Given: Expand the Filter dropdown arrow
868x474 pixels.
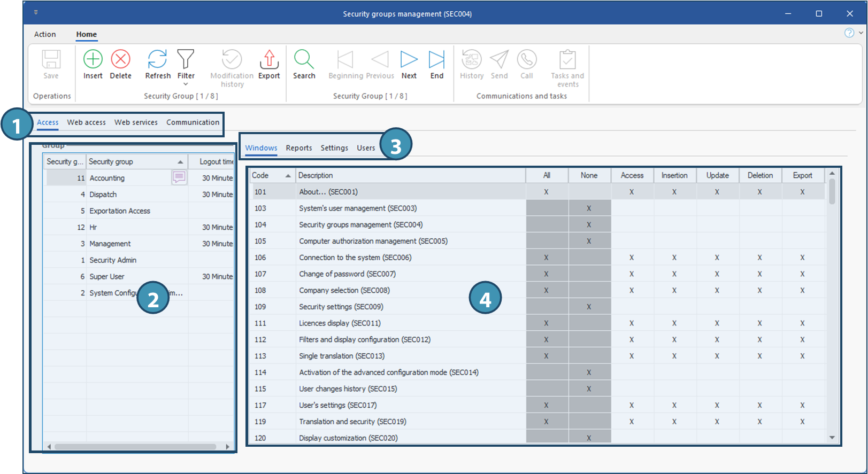Looking at the screenshot, I should 186,84.
